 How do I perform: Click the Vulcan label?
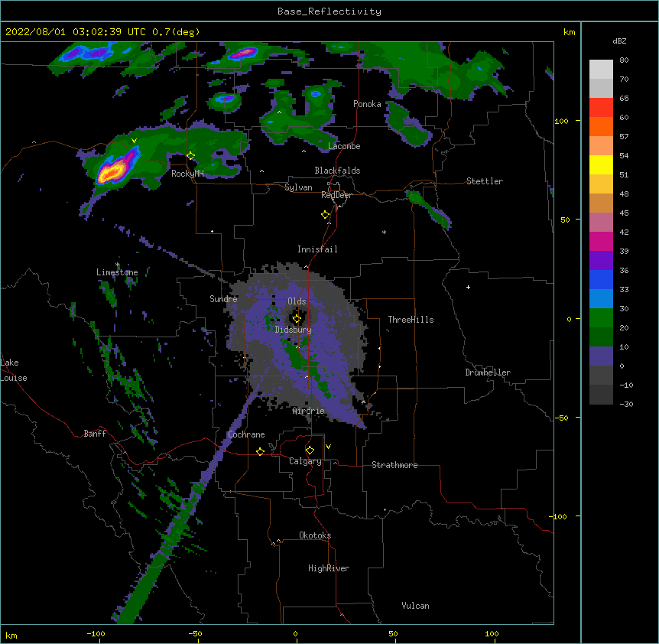pyautogui.click(x=415, y=606)
